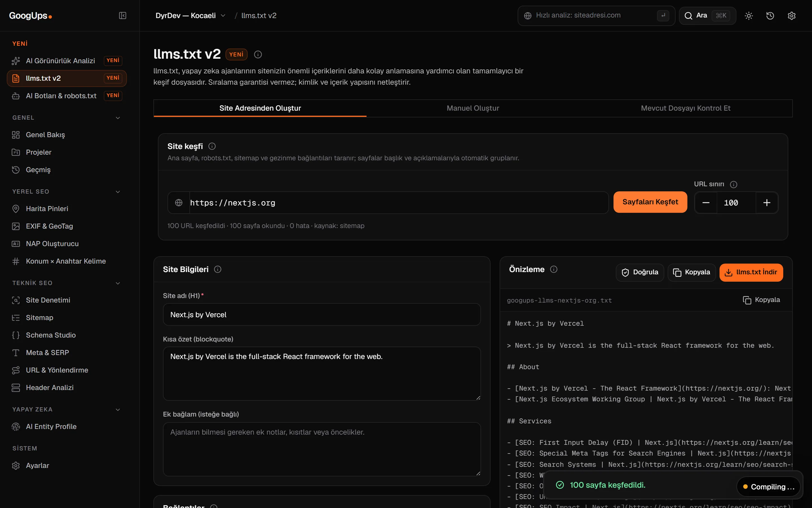Toggle the light theme sun icon
This screenshot has height=508, width=812.
(x=749, y=16)
